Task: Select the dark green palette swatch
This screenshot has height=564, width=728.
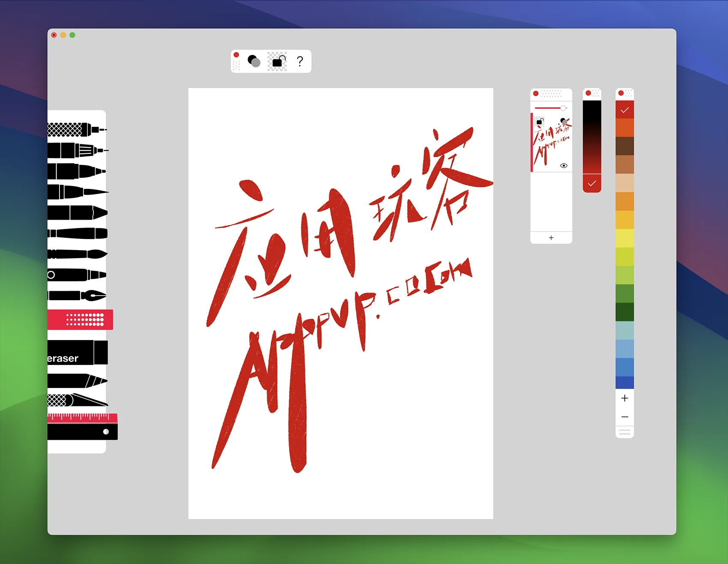Action: click(x=625, y=312)
